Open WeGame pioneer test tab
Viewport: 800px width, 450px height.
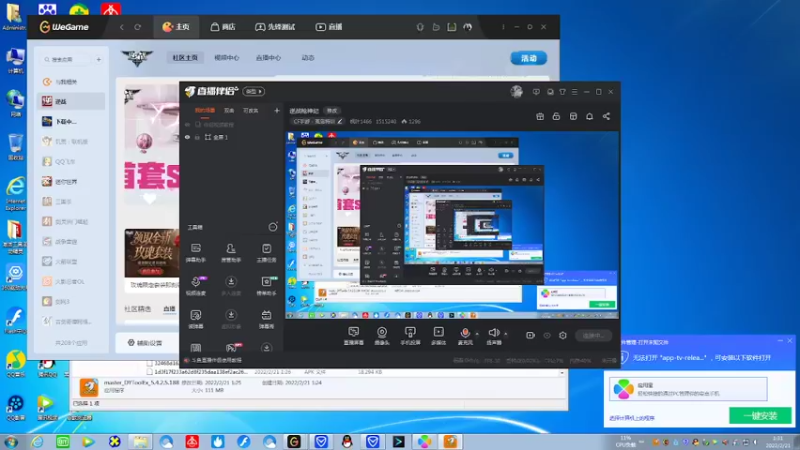click(x=276, y=27)
